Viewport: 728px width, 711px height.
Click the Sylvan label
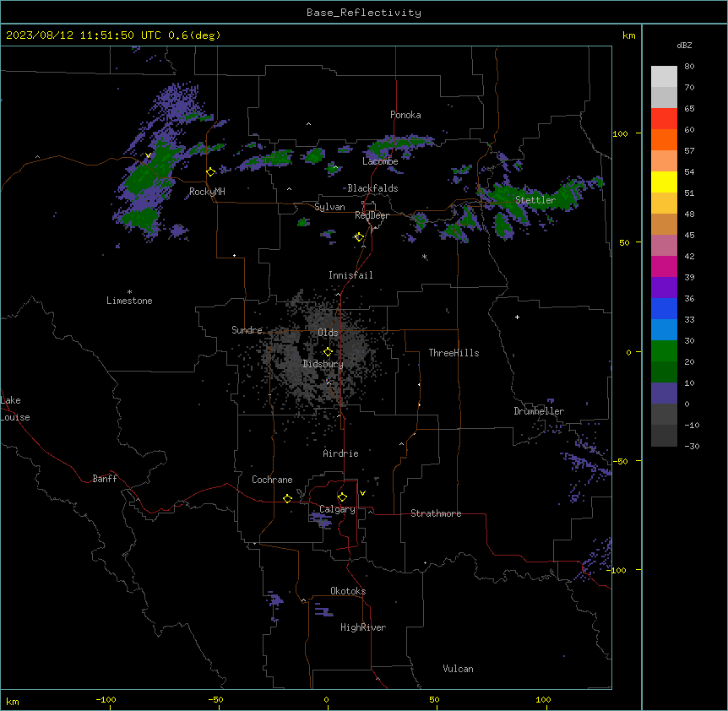pyautogui.click(x=329, y=207)
